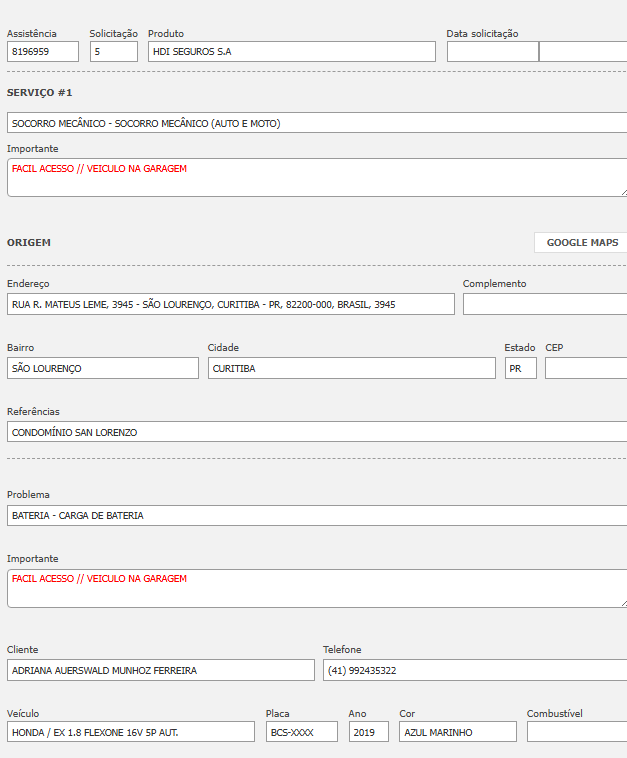This screenshot has height=758, width=627.
Task: Select the Cidade field showing CURITIBA
Action: click(x=351, y=368)
